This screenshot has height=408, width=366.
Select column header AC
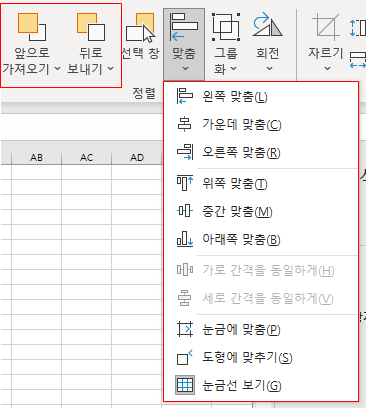tap(86, 157)
